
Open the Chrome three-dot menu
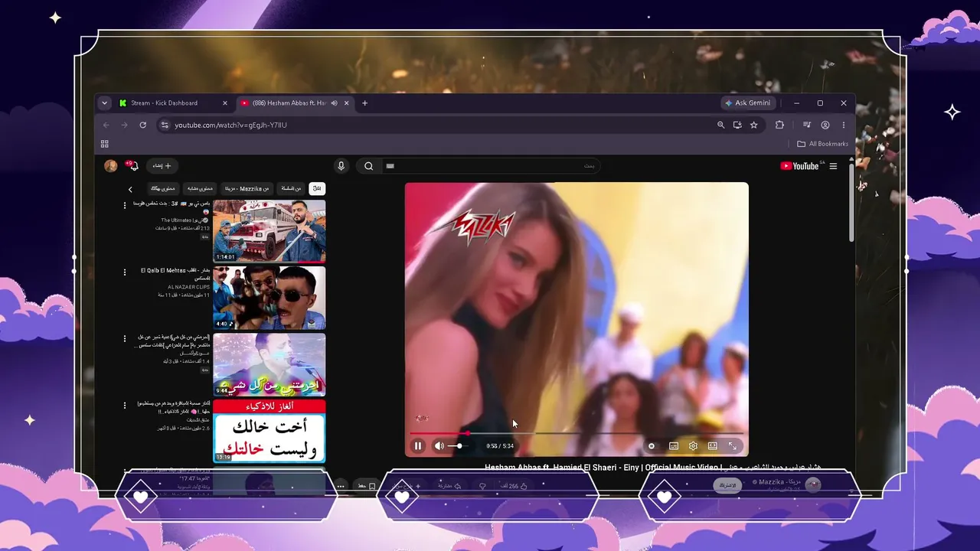[x=844, y=125]
